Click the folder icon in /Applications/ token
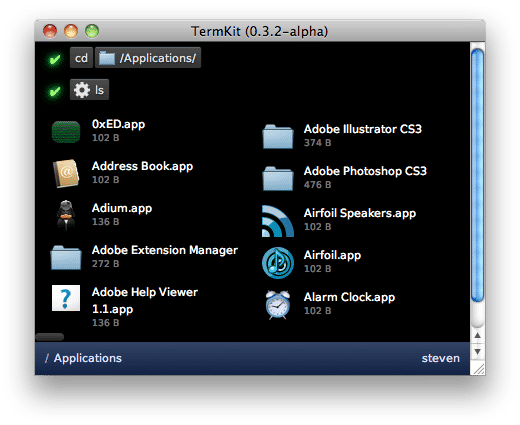520x425 pixels. tap(107, 58)
